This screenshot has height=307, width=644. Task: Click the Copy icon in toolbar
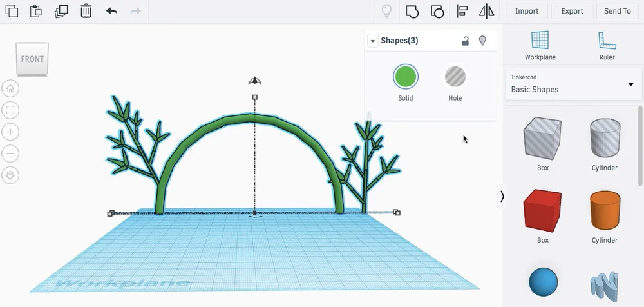(x=12, y=11)
